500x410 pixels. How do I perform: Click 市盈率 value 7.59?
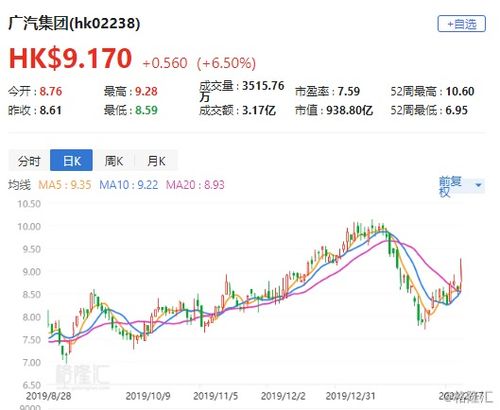349,91
